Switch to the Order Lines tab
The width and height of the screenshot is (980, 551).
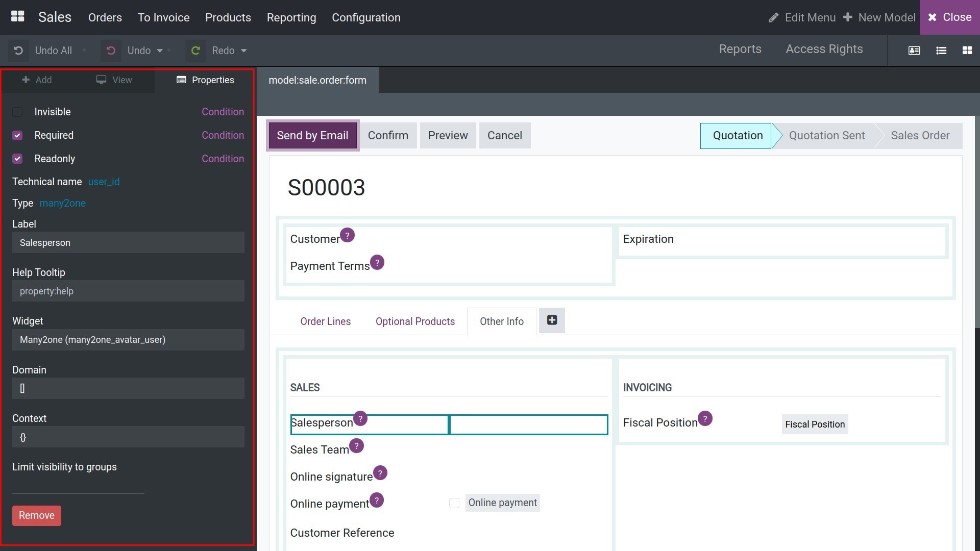(325, 321)
